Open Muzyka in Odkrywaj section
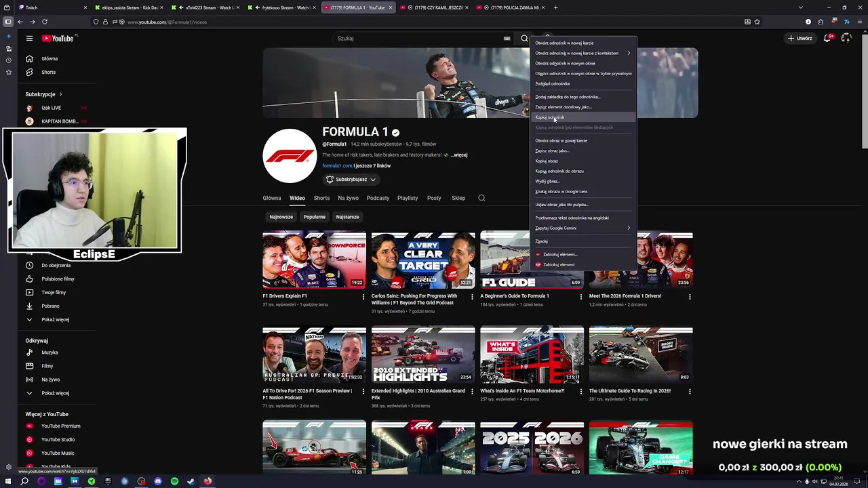The image size is (868, 488). pos(50,352)
